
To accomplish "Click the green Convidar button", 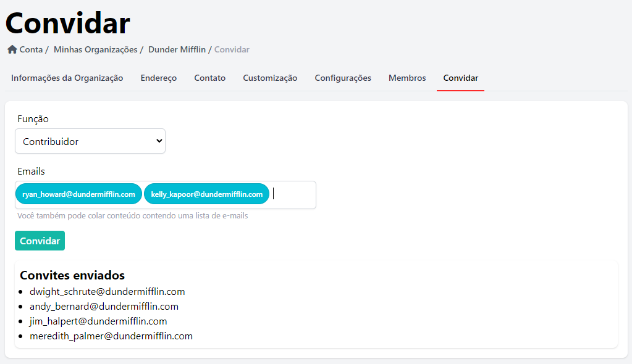I will pyautogui.click(x=40, y=241).
